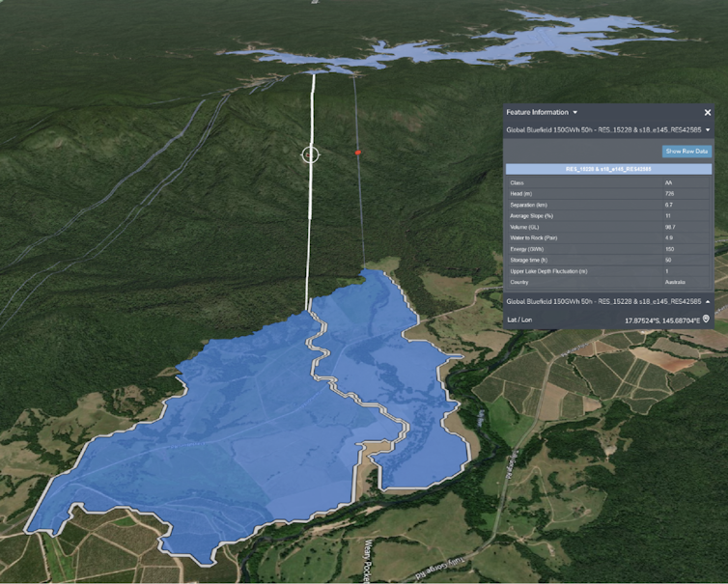Click the red marker on the grey tunnel line
Screen dimensions: 728x584
pos(358,152)
